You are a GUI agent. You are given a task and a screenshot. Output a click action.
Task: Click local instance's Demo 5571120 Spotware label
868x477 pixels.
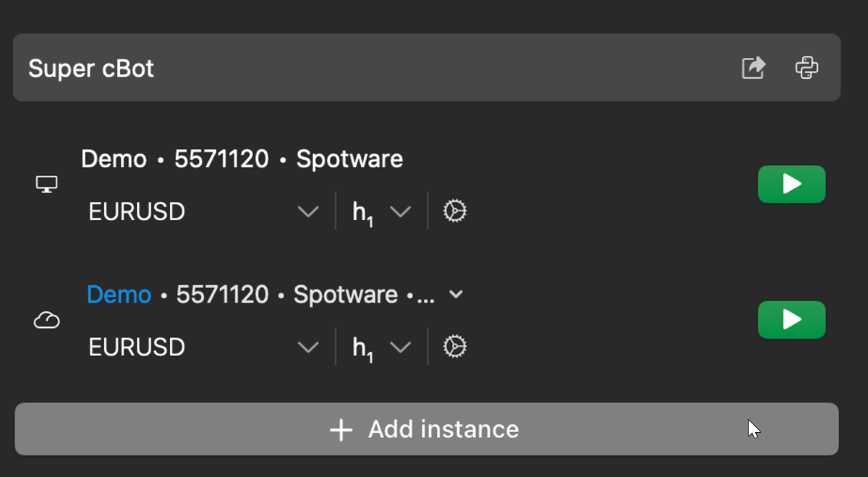(x=242, y=159)
